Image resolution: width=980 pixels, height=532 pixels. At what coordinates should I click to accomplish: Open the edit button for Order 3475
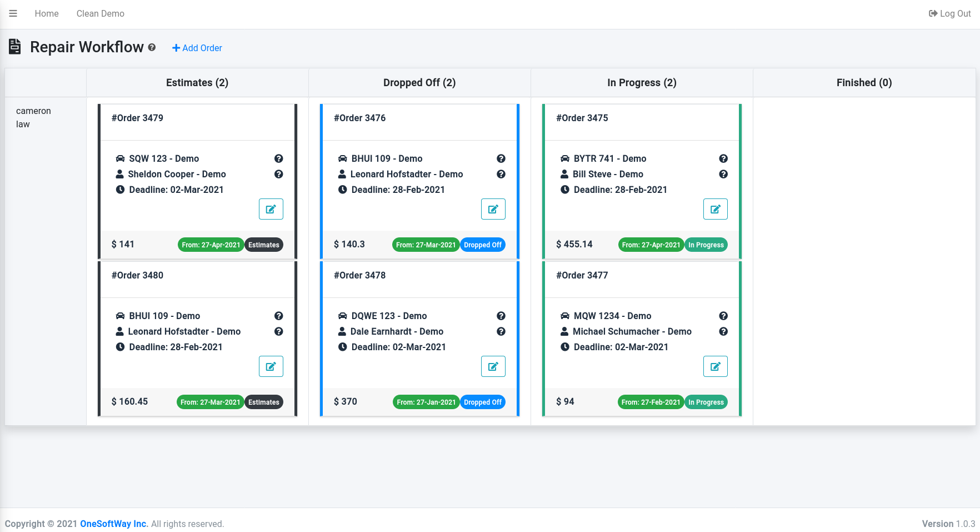[x=716, y=209]
